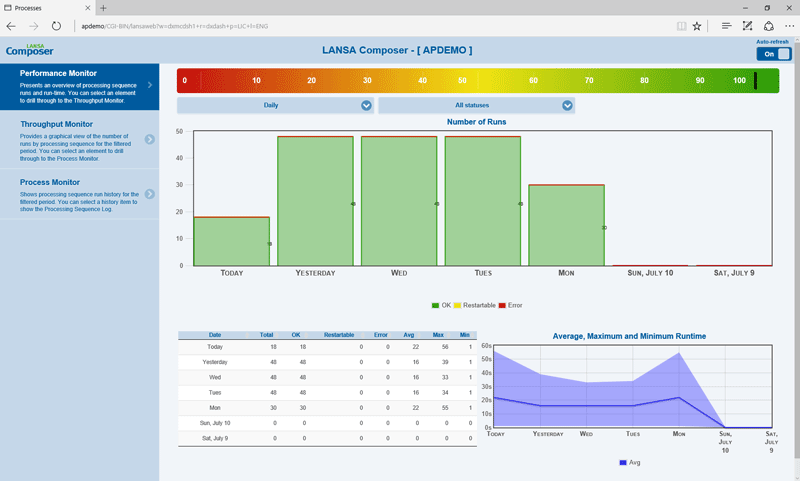Click the Error red legend swatch
800x481 pixels.
tap(502, 306)
